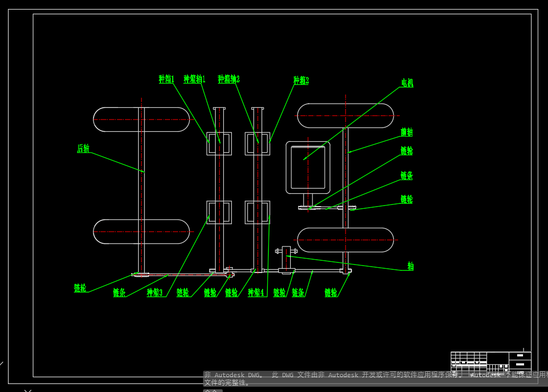Select the 链条 label left of 种箱3
The image size is (548, 392).
tap(119, 293)
